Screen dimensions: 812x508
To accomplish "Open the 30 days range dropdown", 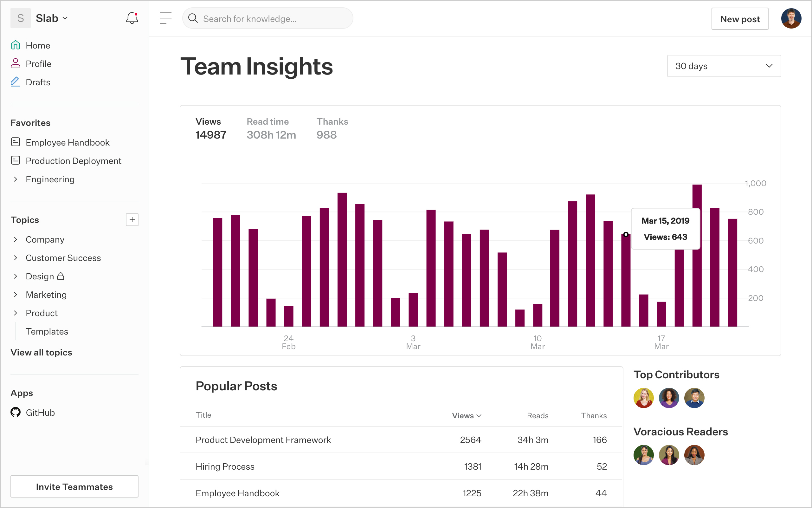I will [724, 66].
